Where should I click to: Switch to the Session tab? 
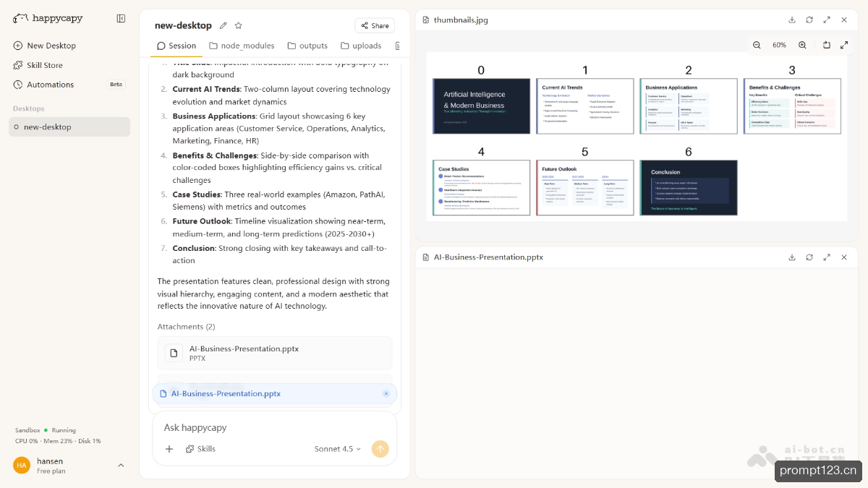click(x=176, y=46)
